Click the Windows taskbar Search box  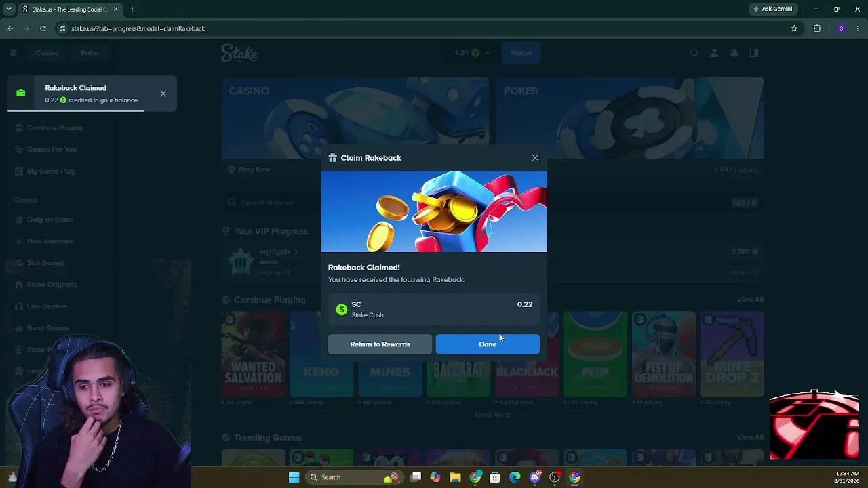pyautogui.click(x=353, y=477)
